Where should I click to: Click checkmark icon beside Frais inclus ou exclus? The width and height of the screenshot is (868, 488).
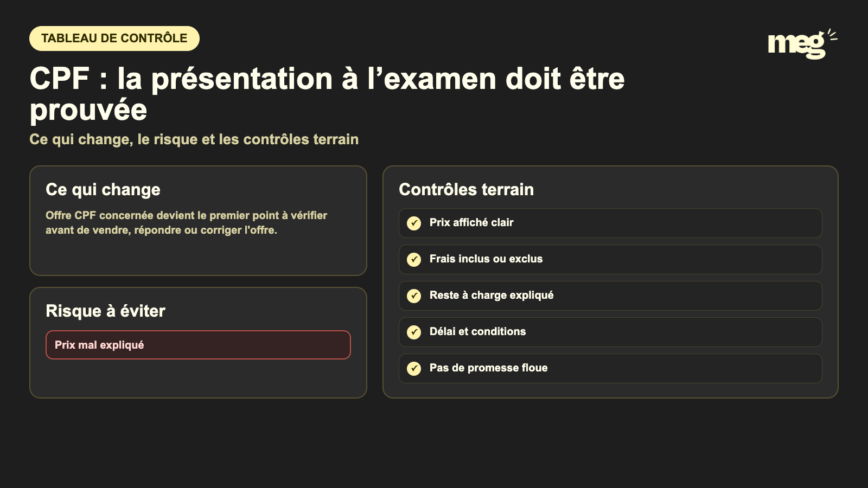click(x=414, y=260)
